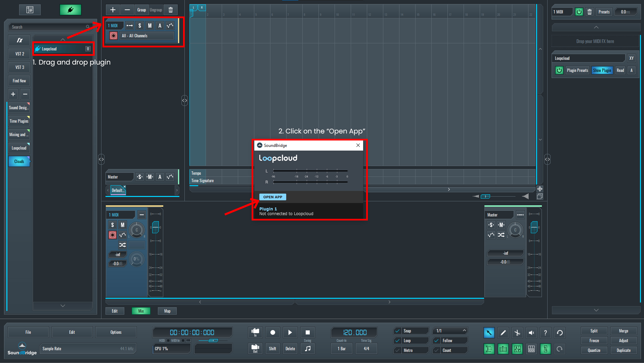Collapse the browser panel side arrow
This screenshot has width=644, height=363.
pyautogui.click(x=101, y=159)
